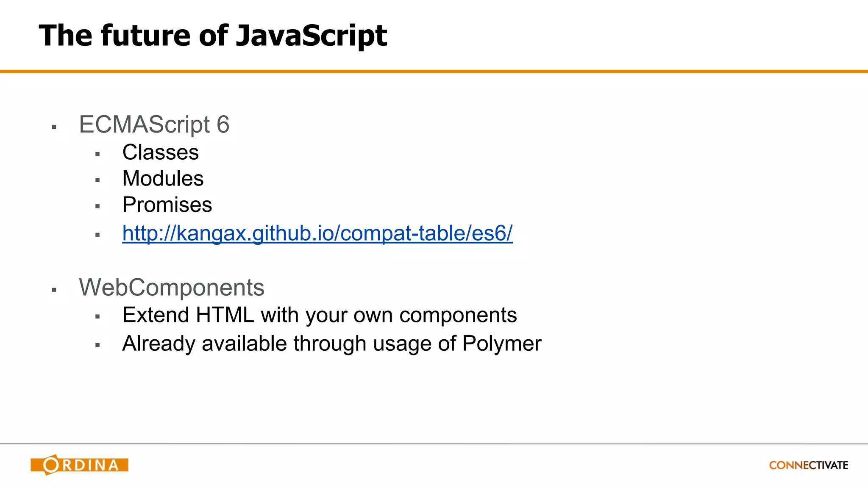Click the bullet marker beside 'Extend HTML'
Viewport: 868px width, 488px height.
[x=97, y=317]
